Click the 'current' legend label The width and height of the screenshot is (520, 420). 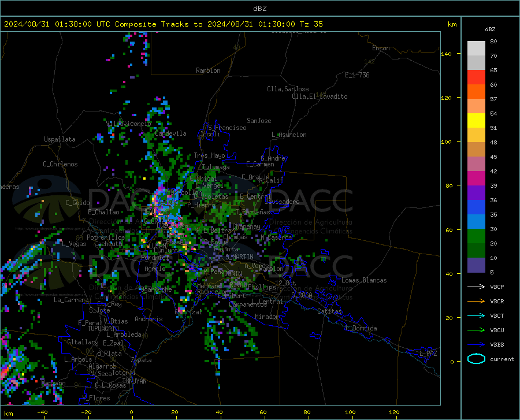tap(502, 359)
